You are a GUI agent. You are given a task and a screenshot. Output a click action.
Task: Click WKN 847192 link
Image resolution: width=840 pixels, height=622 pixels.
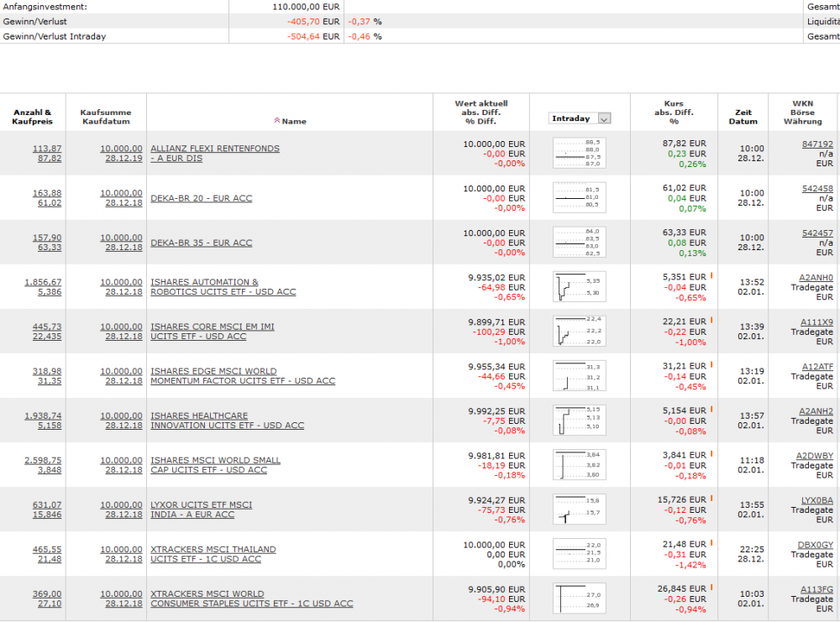coord(817,144)
